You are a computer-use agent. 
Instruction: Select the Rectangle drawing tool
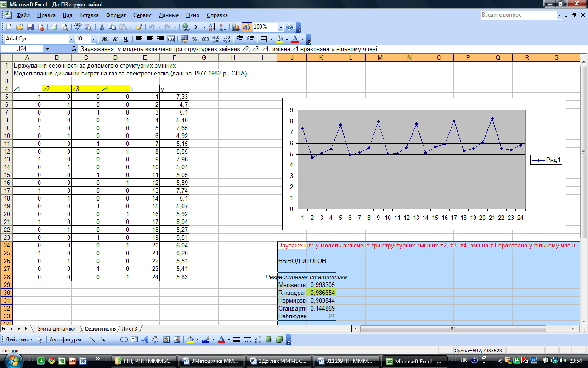point(113,340)
